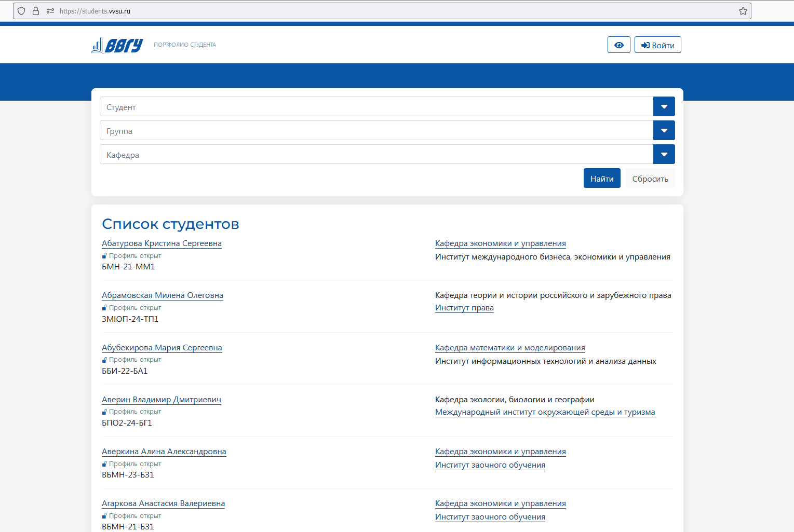
Task: Click the padlock site security icon
Action: click(x=36, y=11)
